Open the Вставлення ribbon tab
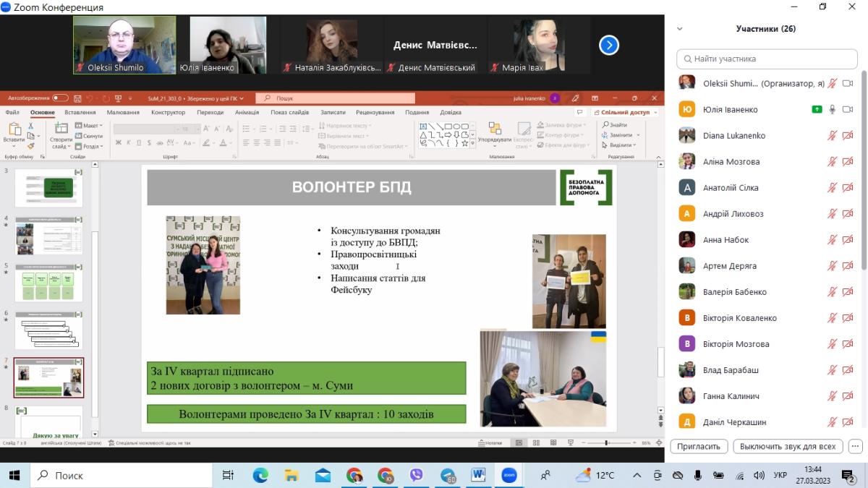 click(x=80, y=113)
